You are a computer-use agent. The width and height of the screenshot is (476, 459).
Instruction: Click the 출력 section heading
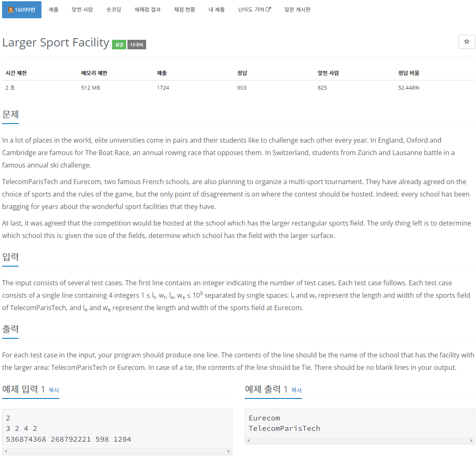[x=10, y=329]
